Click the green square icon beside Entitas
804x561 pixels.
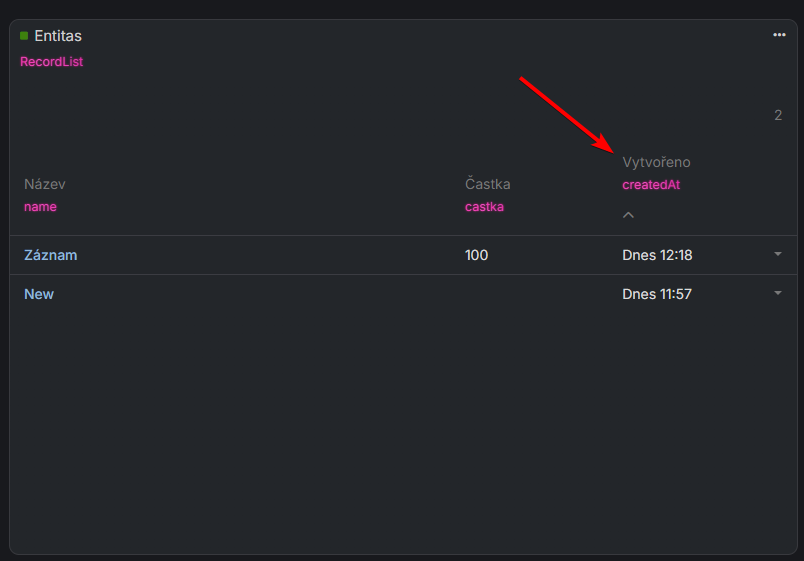pyautogui.click(x=24, y=36)
